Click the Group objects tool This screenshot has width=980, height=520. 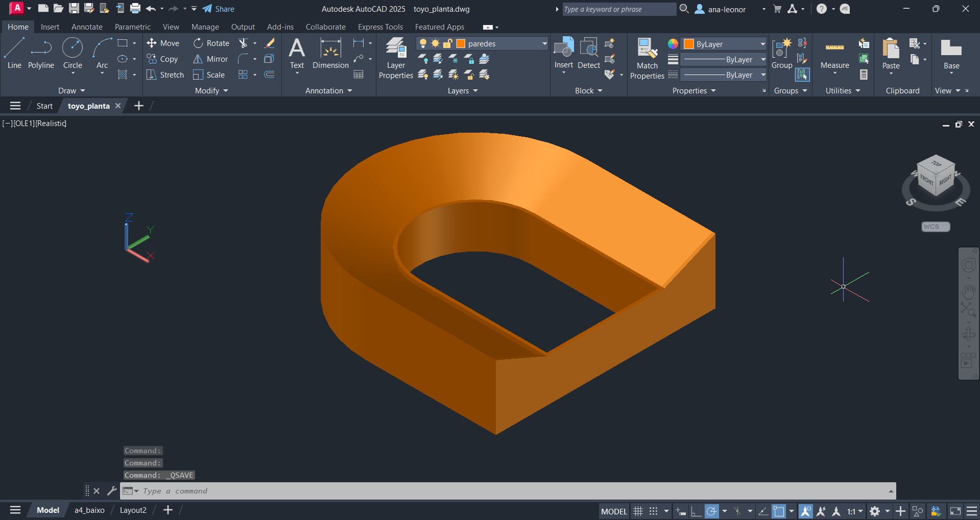(x=781, y=53)
